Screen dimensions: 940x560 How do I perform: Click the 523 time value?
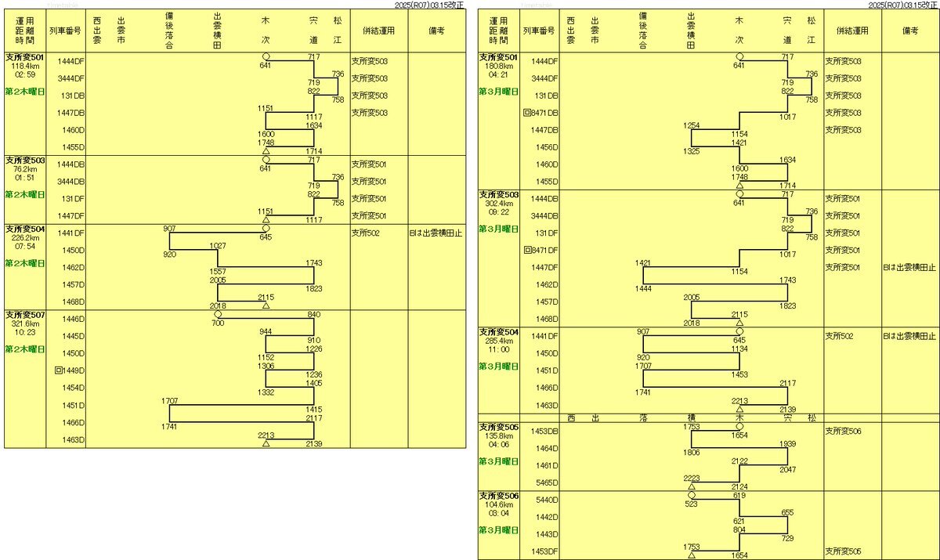click(x=692, y=504)
